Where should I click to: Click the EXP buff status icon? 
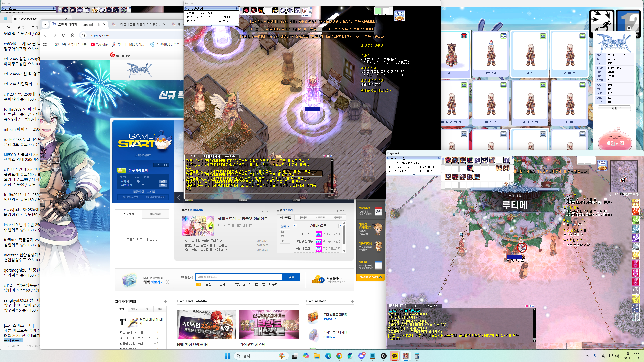[636, 203]
